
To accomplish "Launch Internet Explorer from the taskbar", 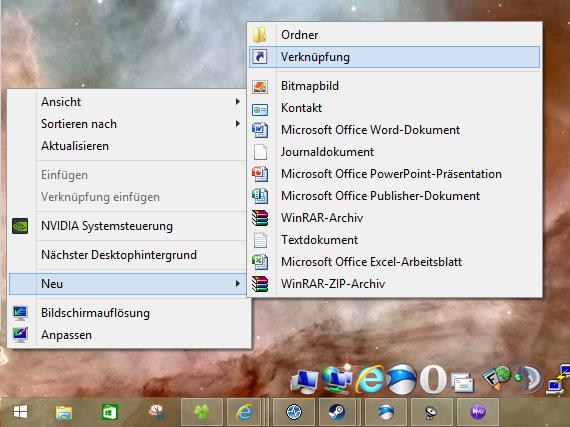I will click(x=245, y=412).
